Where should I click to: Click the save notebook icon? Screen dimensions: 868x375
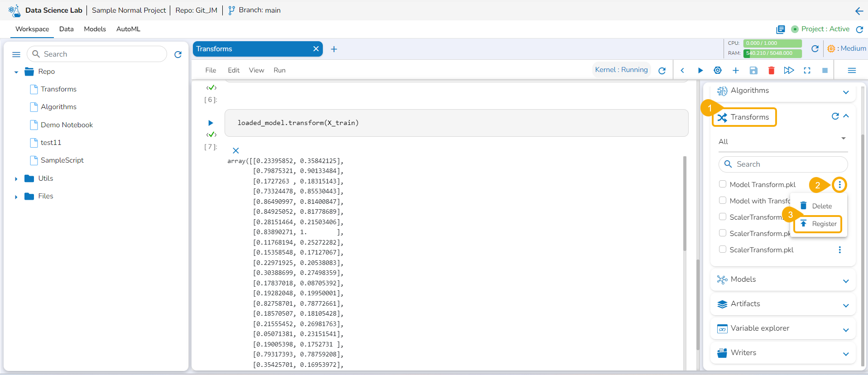point(753,70)
